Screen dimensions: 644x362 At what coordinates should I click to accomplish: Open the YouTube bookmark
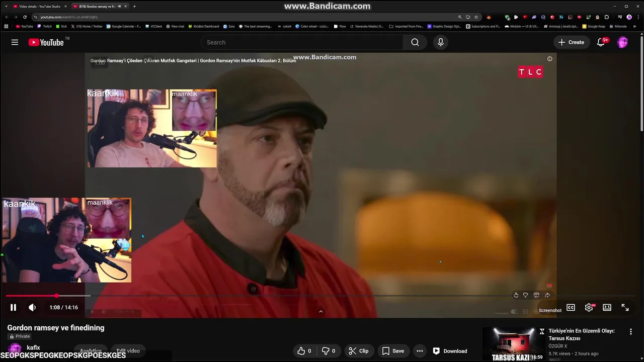24,26
